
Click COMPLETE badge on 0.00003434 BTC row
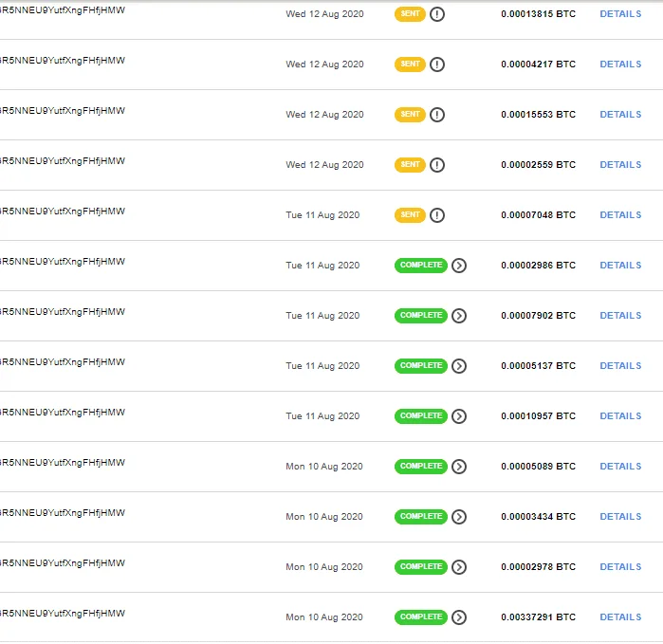[x=421, y=517]
